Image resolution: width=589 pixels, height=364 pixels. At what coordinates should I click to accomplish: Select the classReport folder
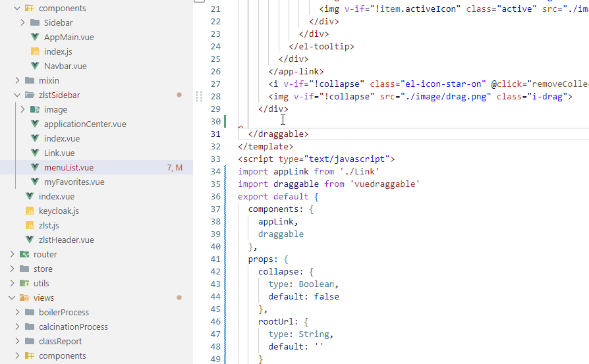tap(60, 342)
